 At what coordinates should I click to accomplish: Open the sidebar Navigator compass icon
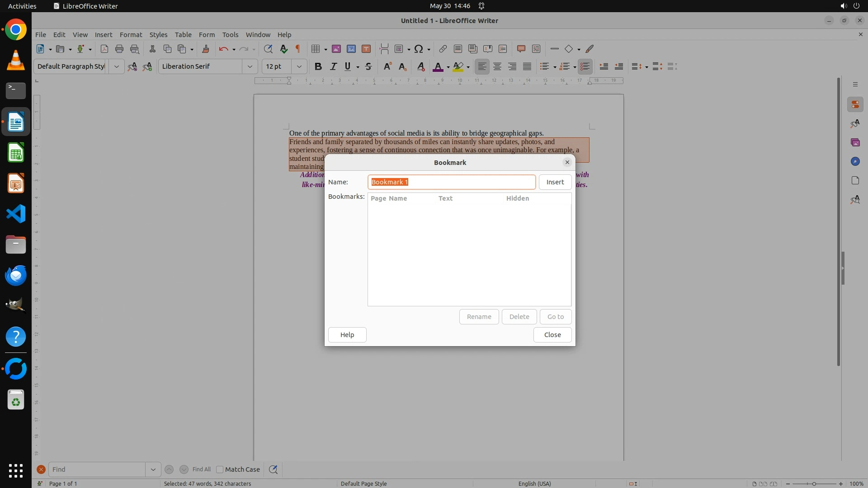(855, 161)
